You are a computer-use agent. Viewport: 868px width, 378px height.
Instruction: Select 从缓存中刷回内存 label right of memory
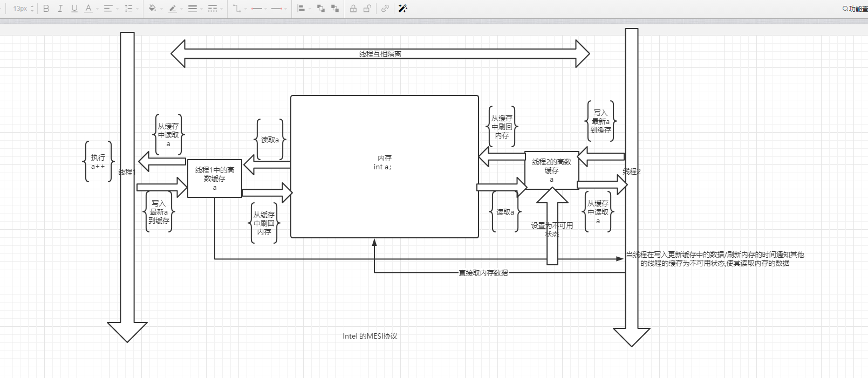pos(502,127)
